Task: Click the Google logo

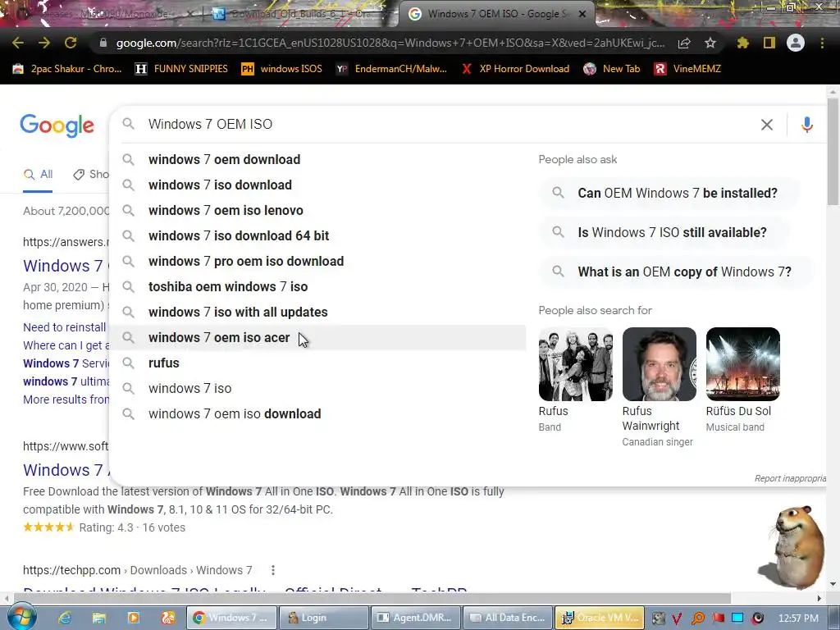Action: point(57,126)
